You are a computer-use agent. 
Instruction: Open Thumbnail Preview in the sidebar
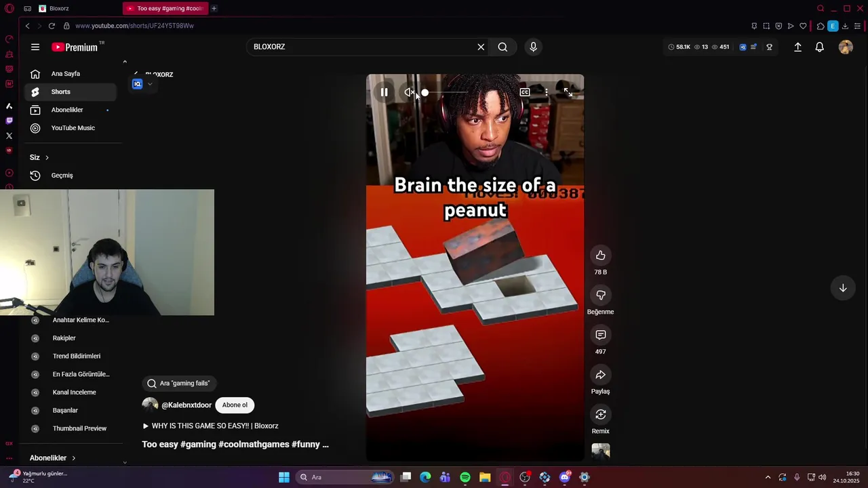71,428
